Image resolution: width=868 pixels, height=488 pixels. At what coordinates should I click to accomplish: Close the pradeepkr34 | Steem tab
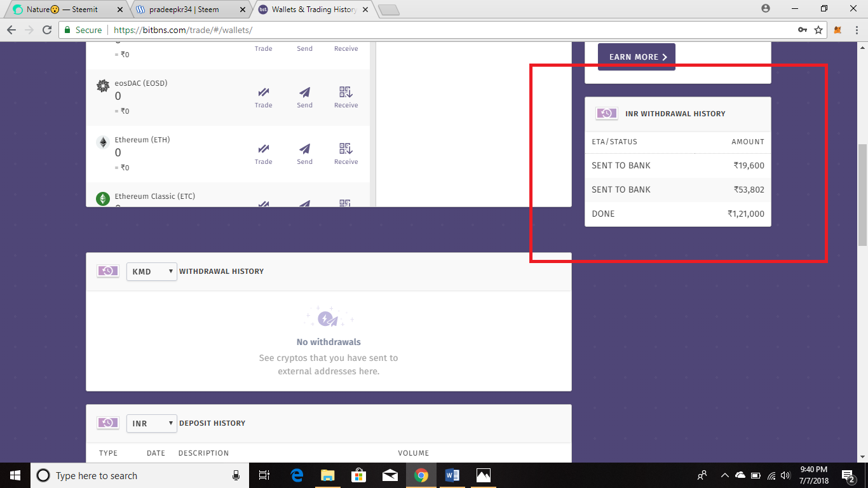pos(243,10)
